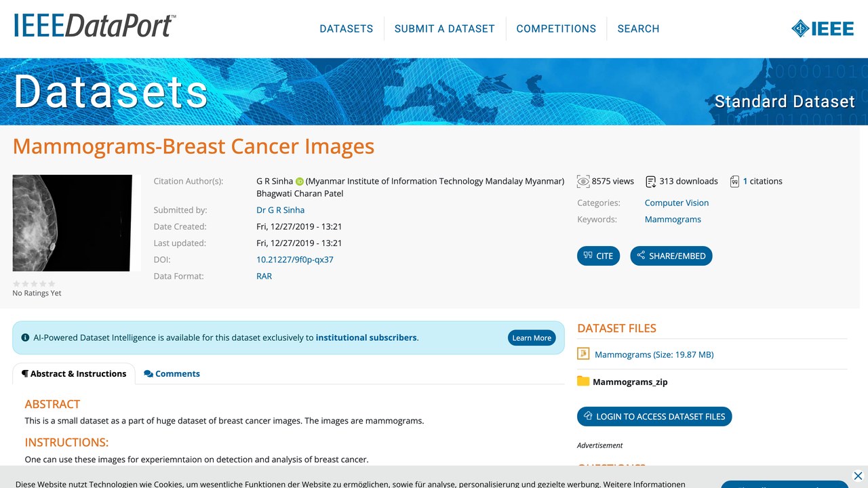868x488 pixels.
Task: Select the Mammograms_zip folder icon
Action: click(583, 381)
